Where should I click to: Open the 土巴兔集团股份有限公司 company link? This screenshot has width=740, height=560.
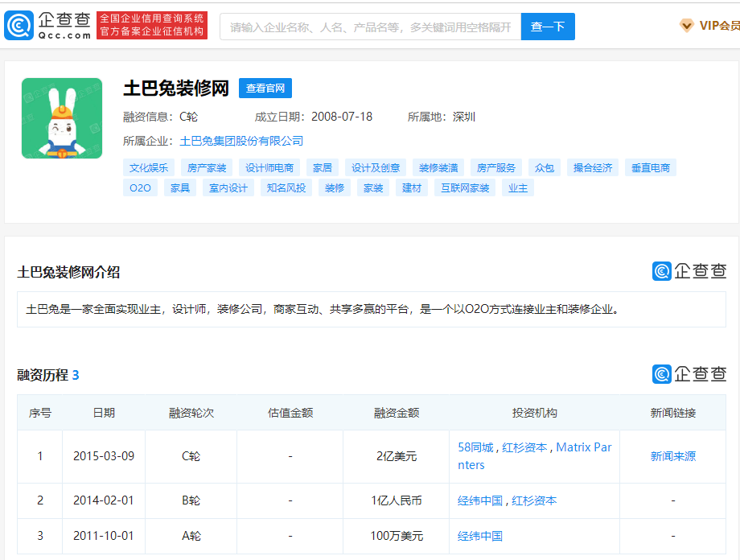click(x=241, y=141)
